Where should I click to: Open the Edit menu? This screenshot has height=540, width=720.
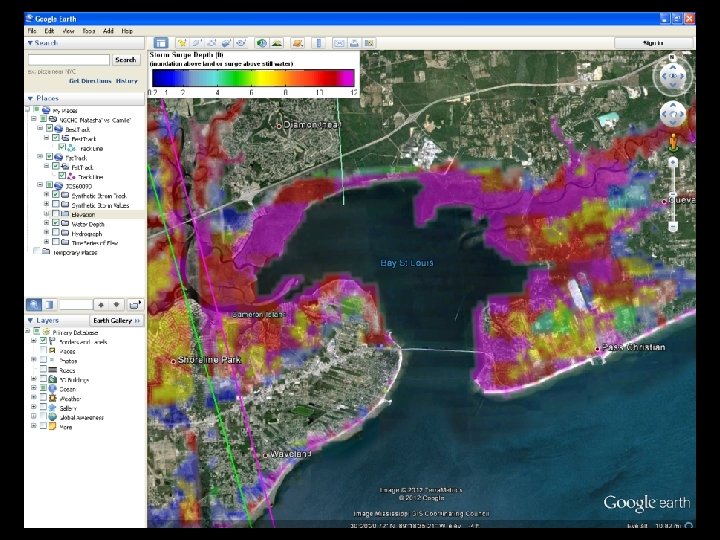click(x=49, y=31)
